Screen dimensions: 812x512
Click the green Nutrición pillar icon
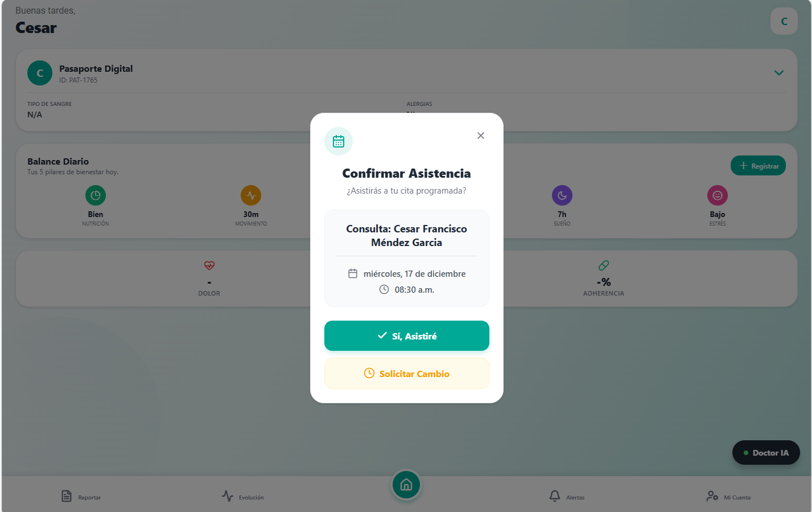tap(96, 195)
